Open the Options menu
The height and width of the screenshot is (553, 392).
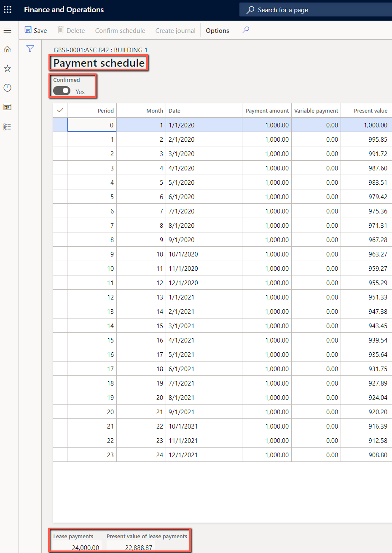pyautogui.click(x=217, y=30)
